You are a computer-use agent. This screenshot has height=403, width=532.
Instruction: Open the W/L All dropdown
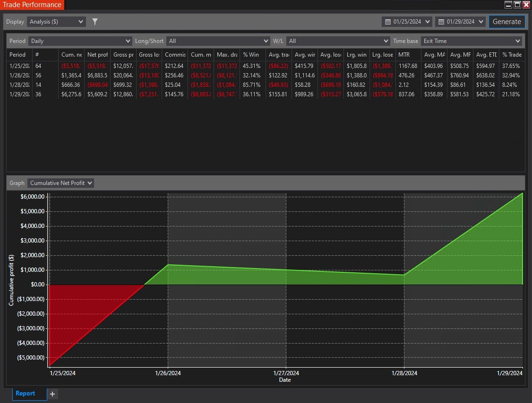pyautogui.click(x=338, y=41)
